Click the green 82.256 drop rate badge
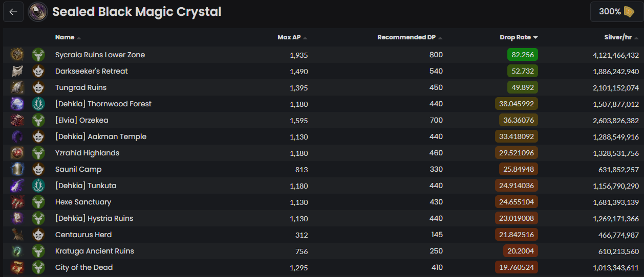 coord(522,55)
